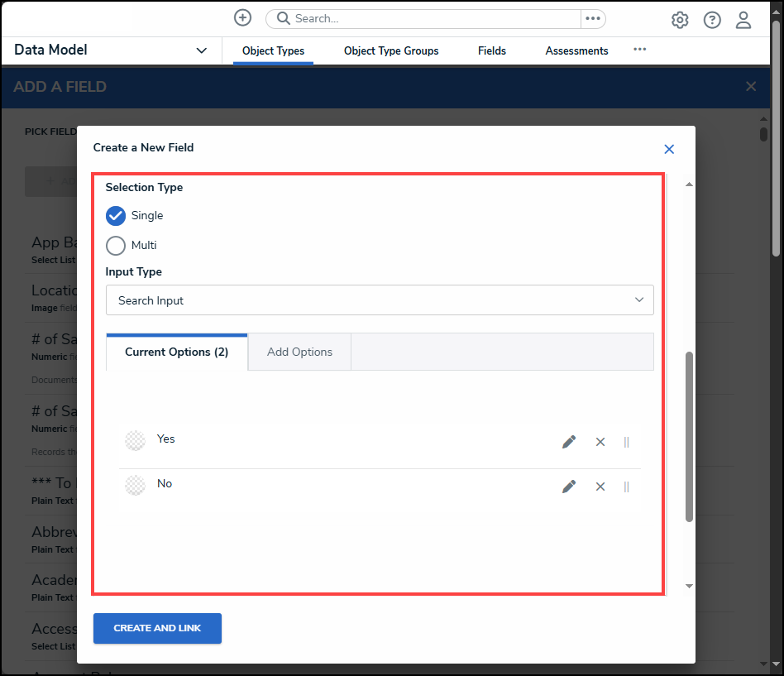Screen dimensions: 784x676
Task: Select the Single selection type
Action: tap(116, 216)
